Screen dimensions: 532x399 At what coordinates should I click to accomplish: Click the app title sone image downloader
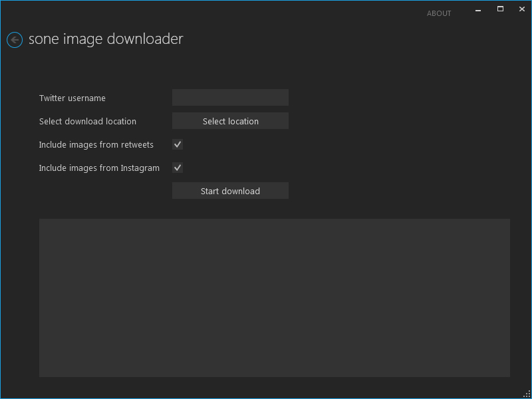106,39
